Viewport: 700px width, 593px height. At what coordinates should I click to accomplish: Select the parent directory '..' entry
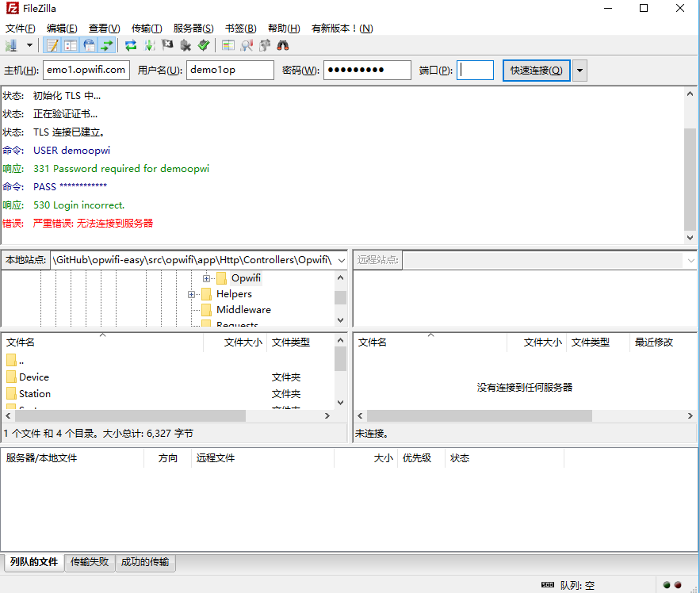click(15, 361)
